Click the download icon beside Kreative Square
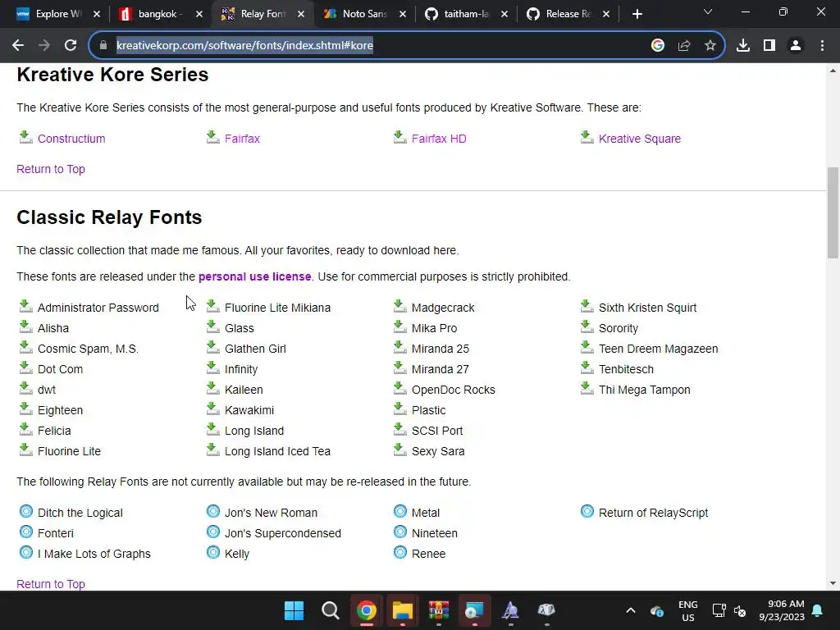The width and height of the screenshot is (840, 630). click(x=587, y=137)
